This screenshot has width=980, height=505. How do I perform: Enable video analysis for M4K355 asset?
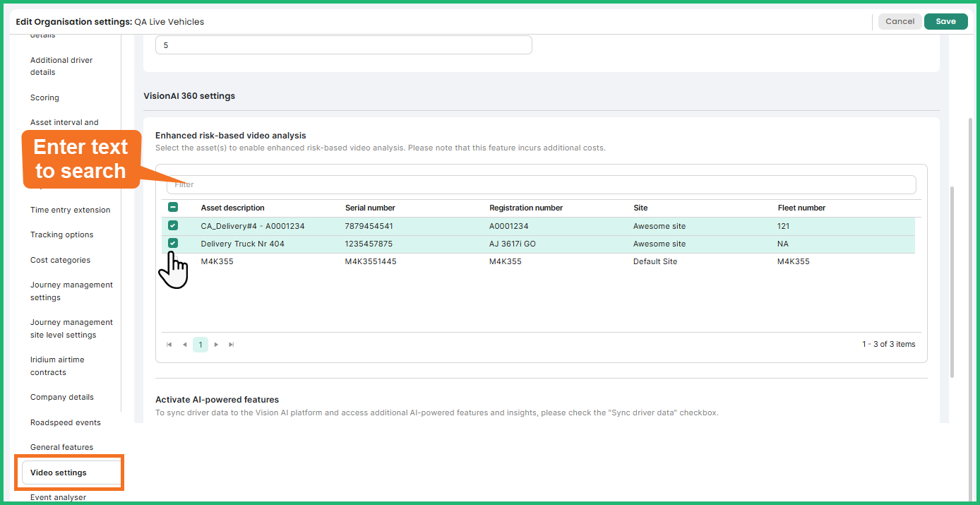click(x=173, y=261)
